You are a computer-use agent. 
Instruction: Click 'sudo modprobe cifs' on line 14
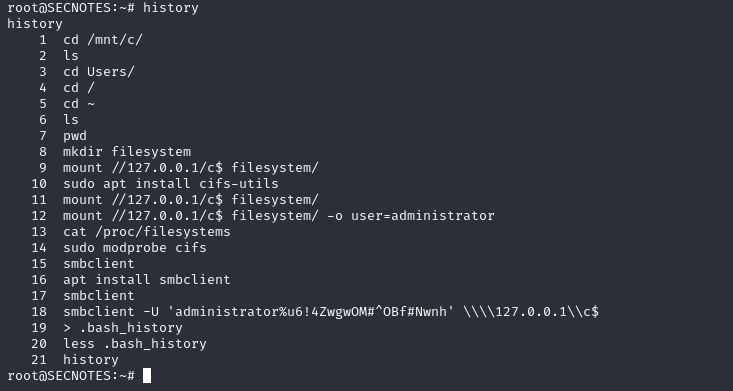[x=135, y=248]
